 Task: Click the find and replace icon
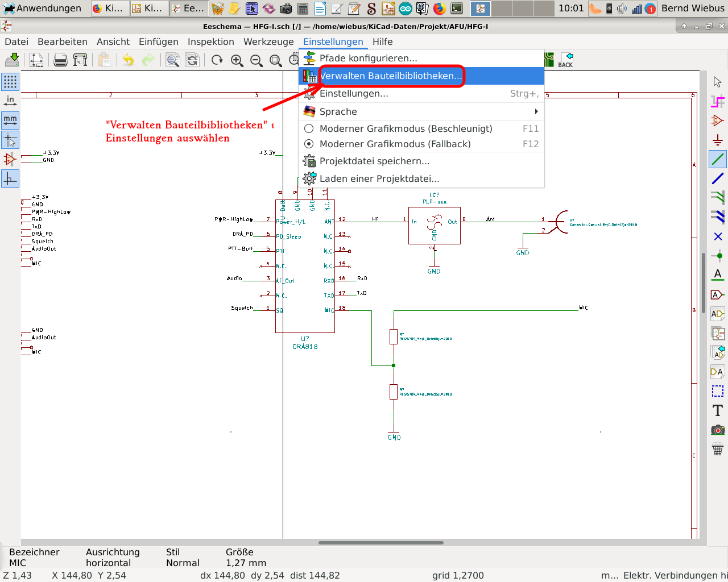(192, 60)
